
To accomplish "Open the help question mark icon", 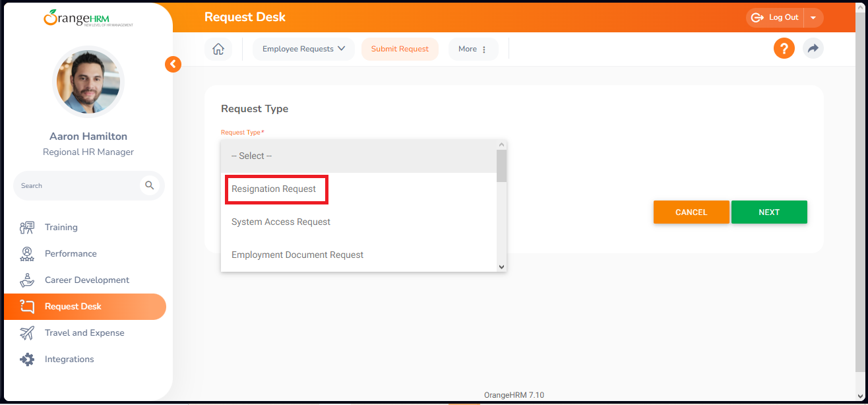I will click(784, 48).
